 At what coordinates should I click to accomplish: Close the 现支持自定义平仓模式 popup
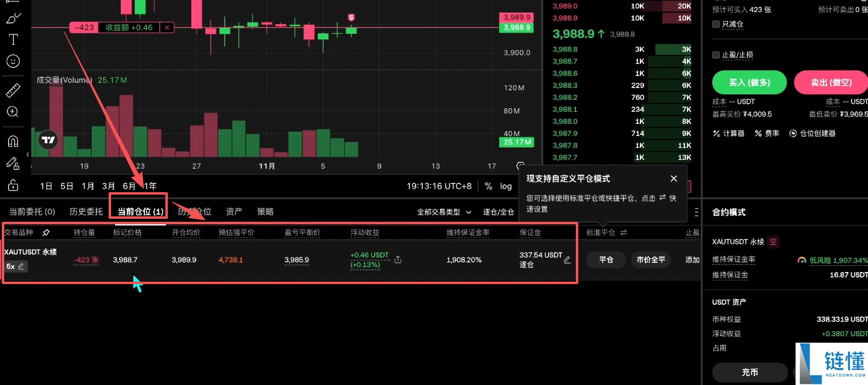click(674, 178)
